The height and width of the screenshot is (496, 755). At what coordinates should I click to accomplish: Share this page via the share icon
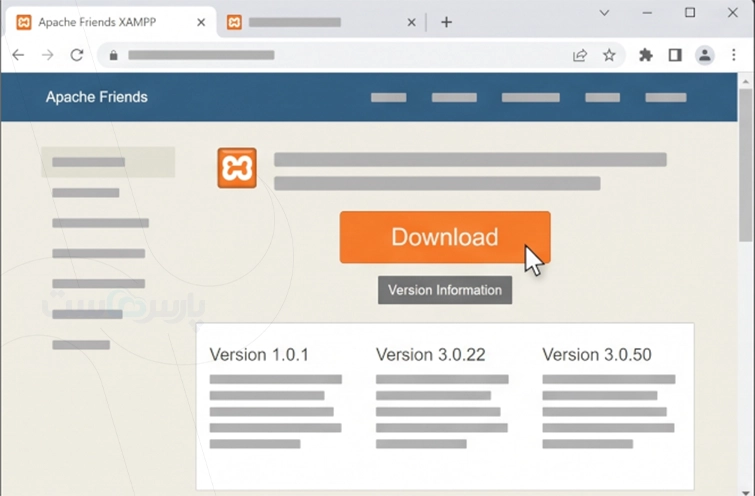(x=580, y=55)
